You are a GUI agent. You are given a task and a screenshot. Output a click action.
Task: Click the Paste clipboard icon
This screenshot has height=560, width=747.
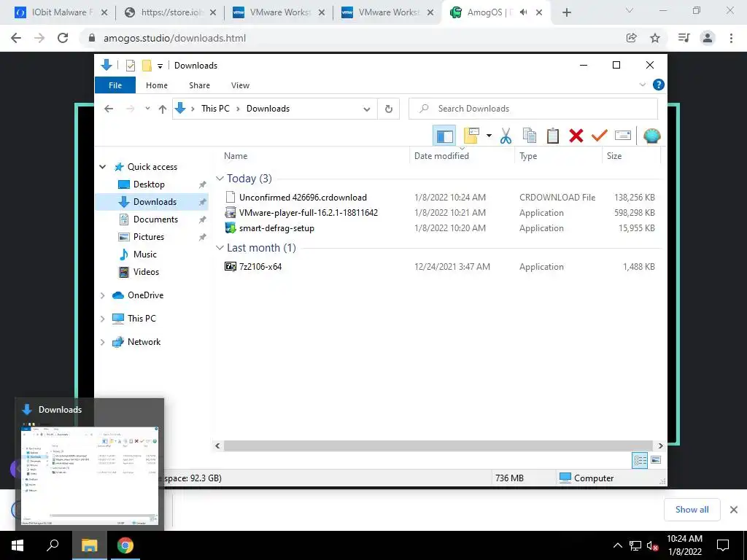coord(553,136)
